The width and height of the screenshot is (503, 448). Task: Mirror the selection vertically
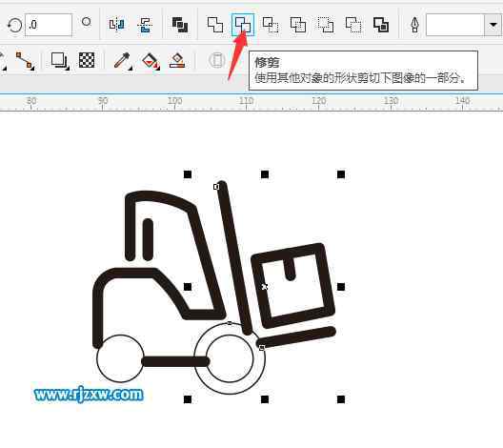145,25
